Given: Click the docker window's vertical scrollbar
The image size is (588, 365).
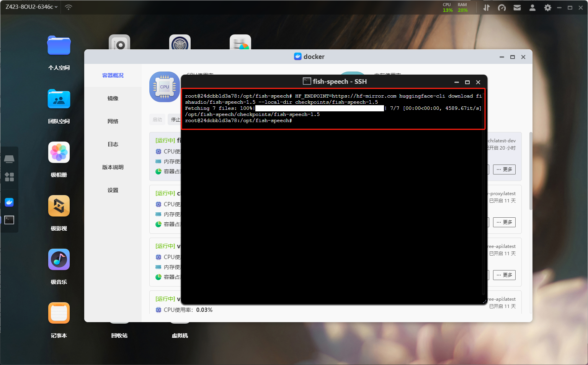Looking at the screenshot, I should tap(531, 171).
